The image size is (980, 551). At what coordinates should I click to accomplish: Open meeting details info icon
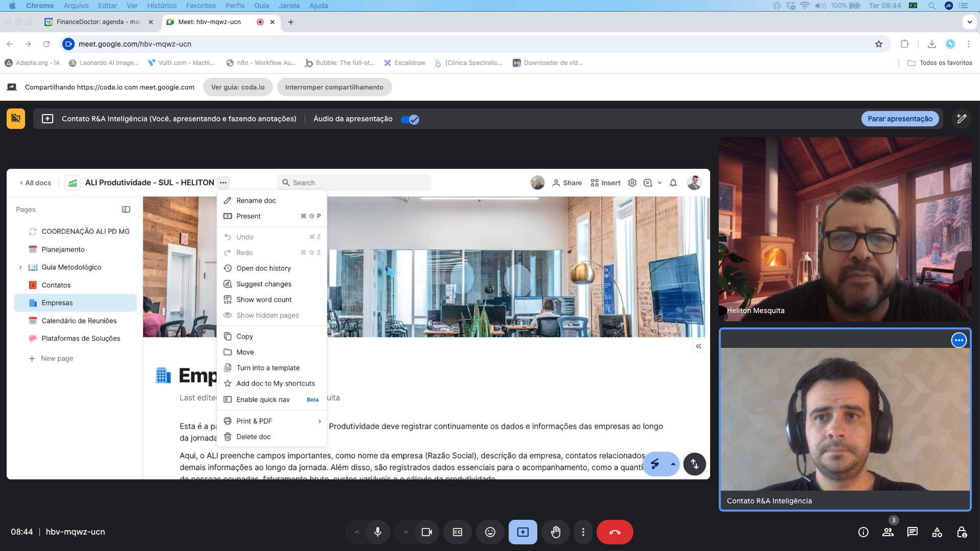click(x=863, y=532)
